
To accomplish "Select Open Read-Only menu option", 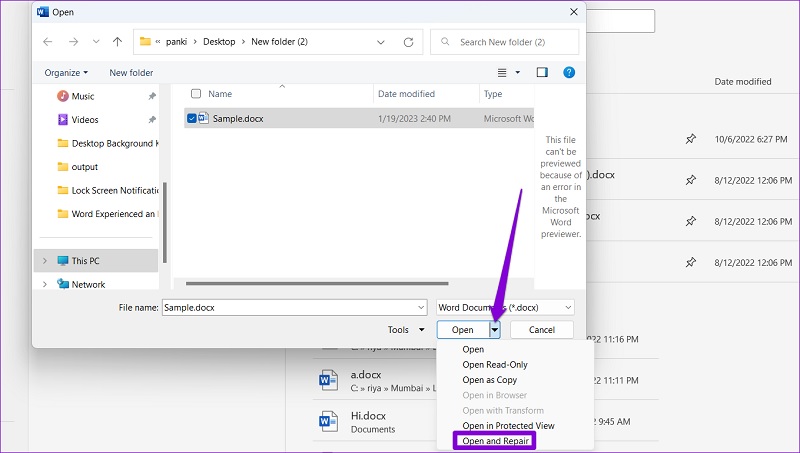I will click(x=494, y=365).
